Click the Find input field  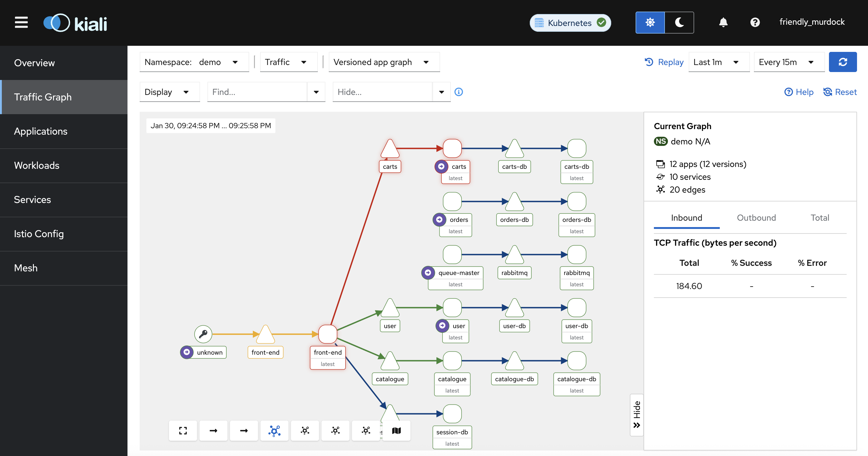point(257,92)
